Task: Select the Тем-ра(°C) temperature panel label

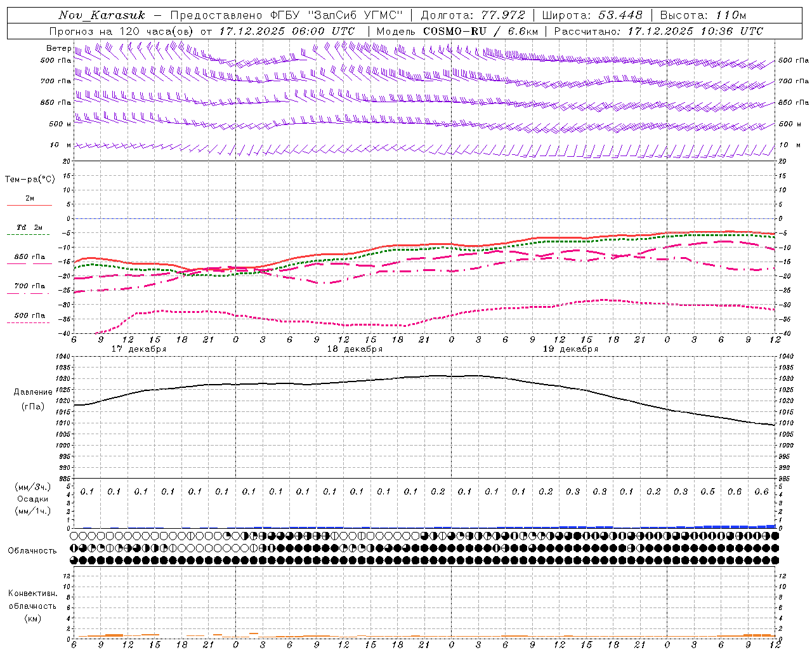Action: click(30, 180)
